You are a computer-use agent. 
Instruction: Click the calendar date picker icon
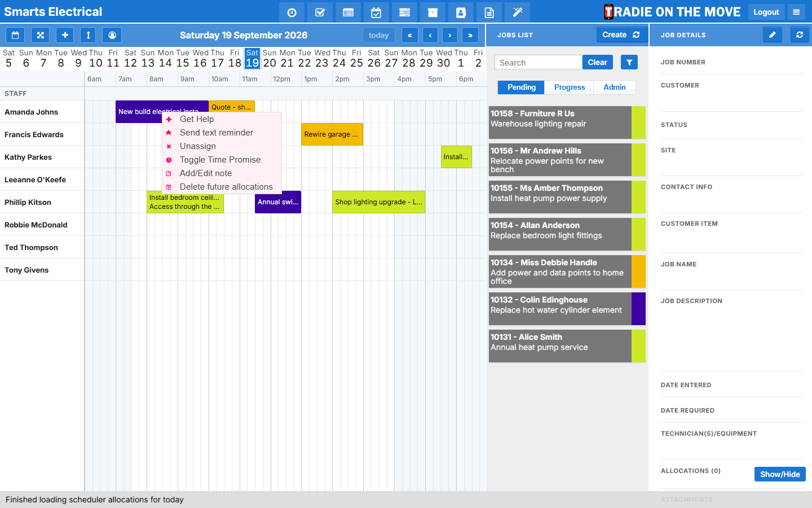coord(15,35)
